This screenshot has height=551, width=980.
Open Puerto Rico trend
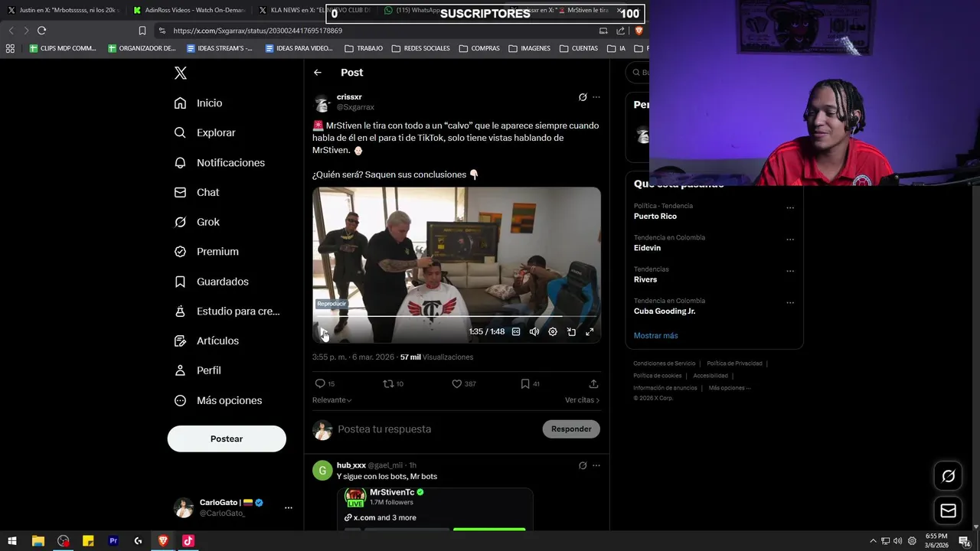click(655, 217)
